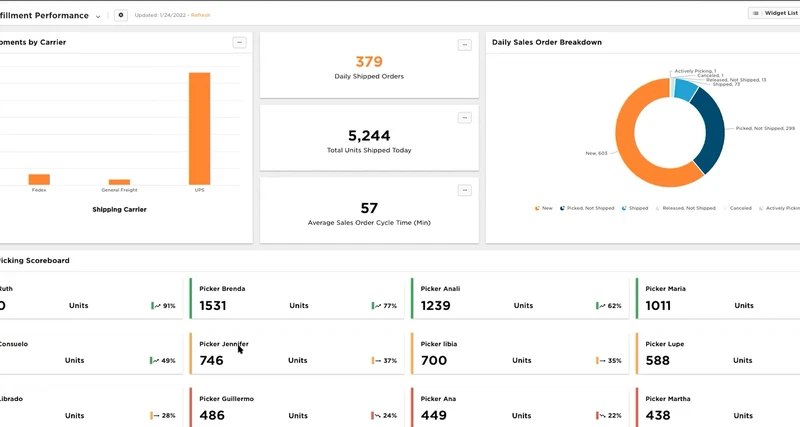Click the Shipping Carrier axis title

point(119,210)
